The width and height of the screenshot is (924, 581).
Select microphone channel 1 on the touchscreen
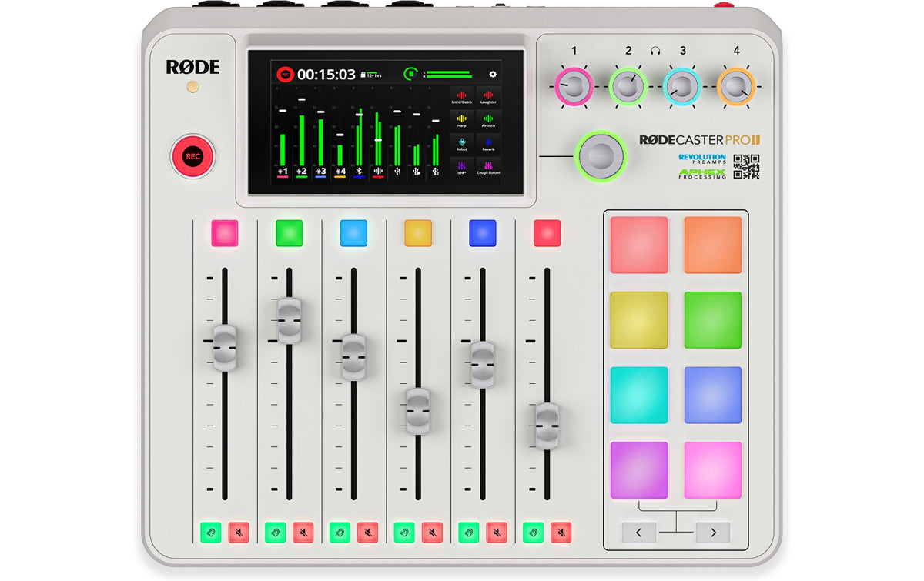click(283, 172)
